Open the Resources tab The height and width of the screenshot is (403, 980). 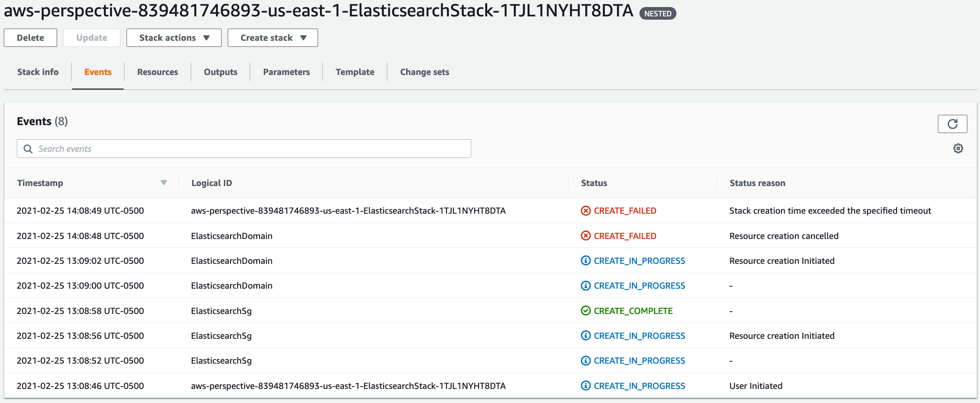click(157, 72)
